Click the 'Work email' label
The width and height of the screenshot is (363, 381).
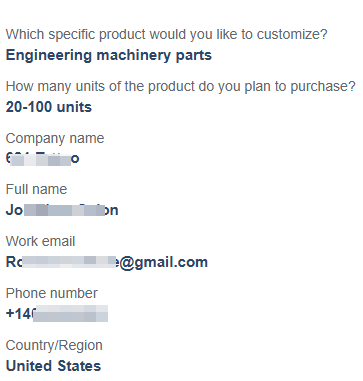40,241
